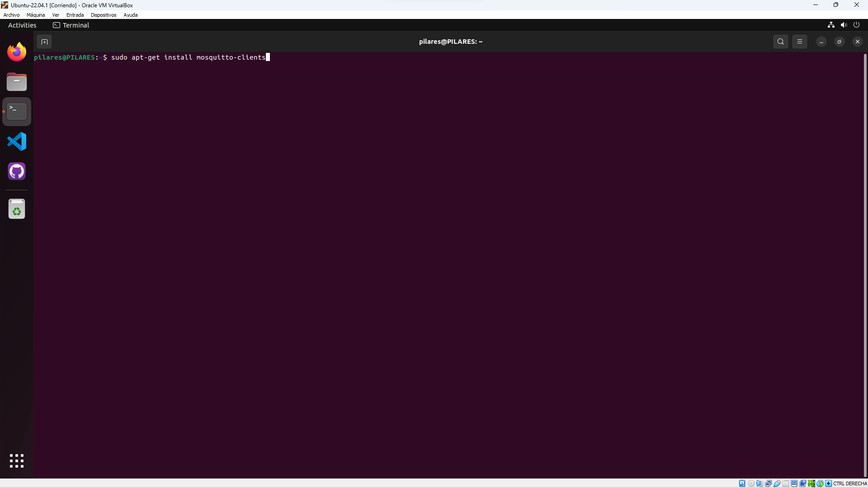The image size is (868, 488).
Task: Open the Activities overview
Action: [x=22, y=25]
